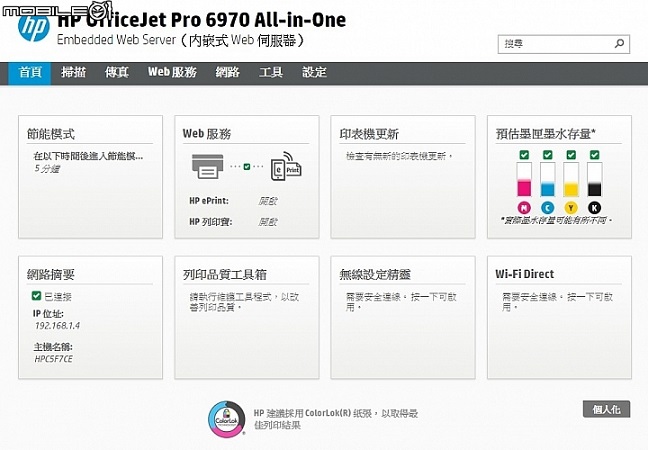The height and width of the screenshot is (450, 648).
Task: Click the black ink level gauge
Action: pos(595,179)
